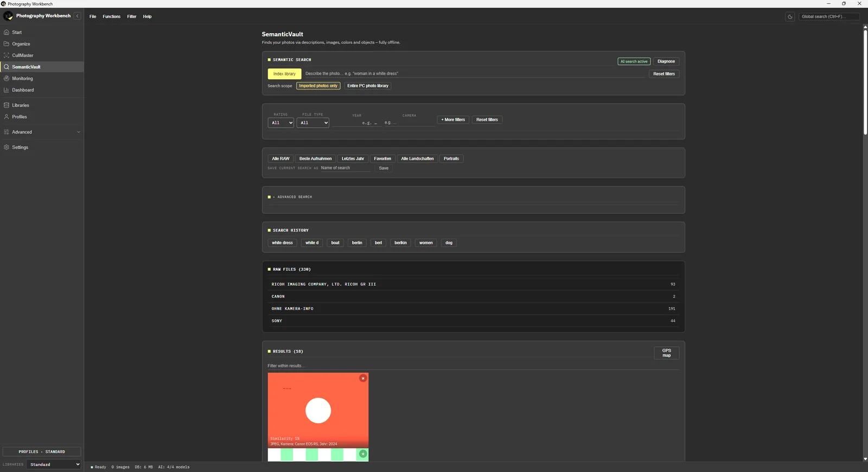Open the Start page via its home icon
The image size is (868, 472).
coord(7,33)
